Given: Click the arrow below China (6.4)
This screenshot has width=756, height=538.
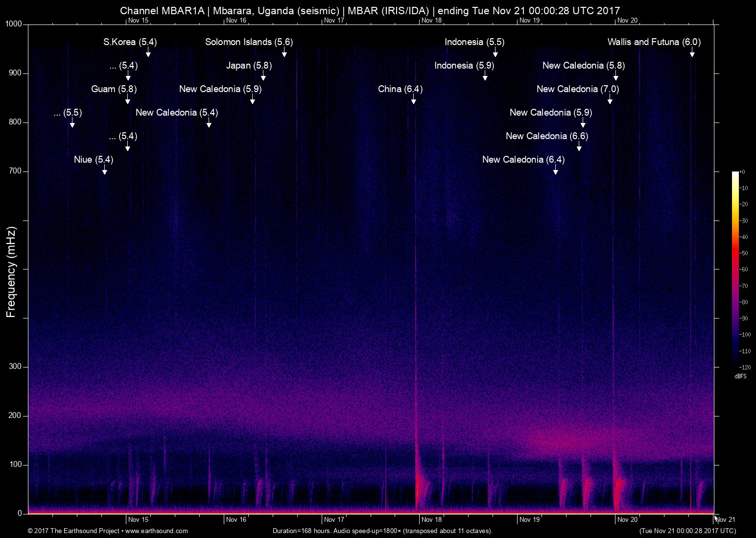Looking at the screenshot, I should click(414, 99).
